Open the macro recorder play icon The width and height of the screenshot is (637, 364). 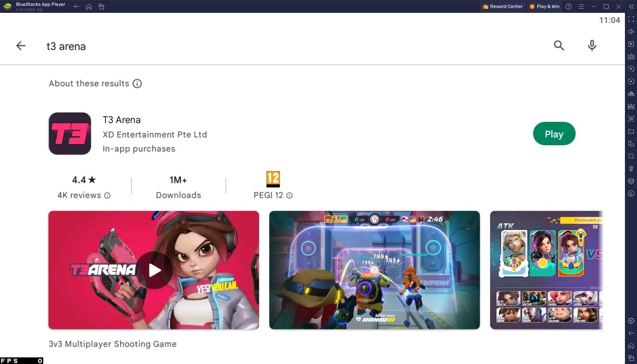631,69
